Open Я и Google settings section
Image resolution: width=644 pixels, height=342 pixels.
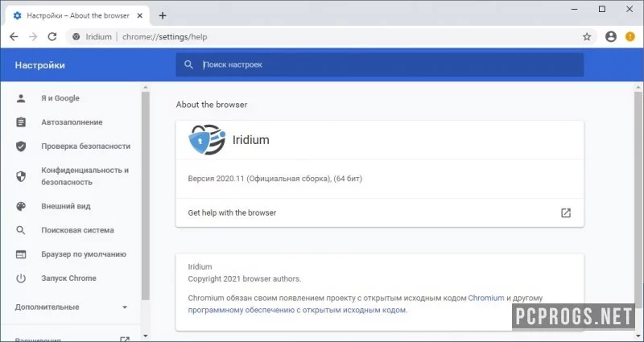point(60,98)
